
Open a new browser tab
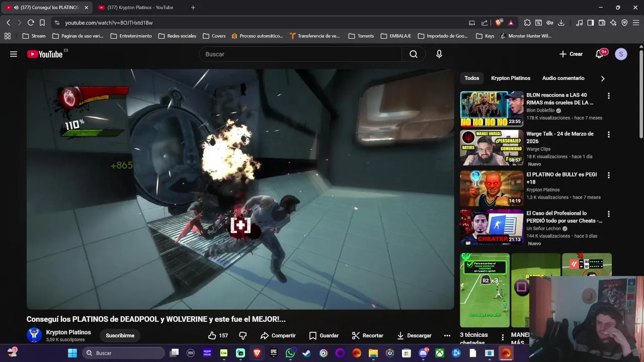(x=193, y=8)
